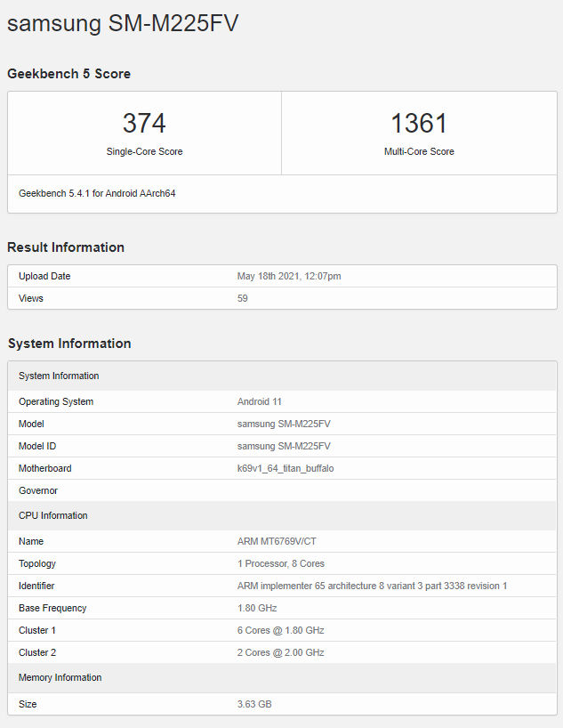
Task: Click the Views label
Action: pyautogui.click(x=30, y=298)
